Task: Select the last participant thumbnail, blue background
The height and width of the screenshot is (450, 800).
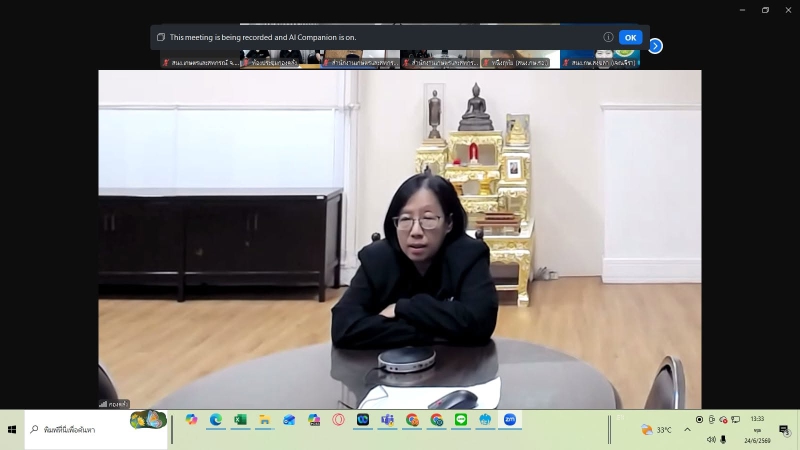Action: point(600,59)
